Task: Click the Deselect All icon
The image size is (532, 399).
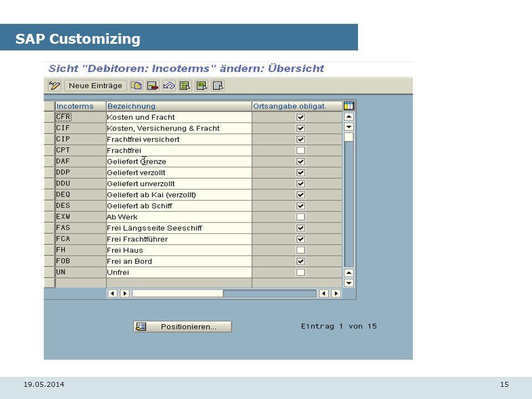Action: coord(218,85)
